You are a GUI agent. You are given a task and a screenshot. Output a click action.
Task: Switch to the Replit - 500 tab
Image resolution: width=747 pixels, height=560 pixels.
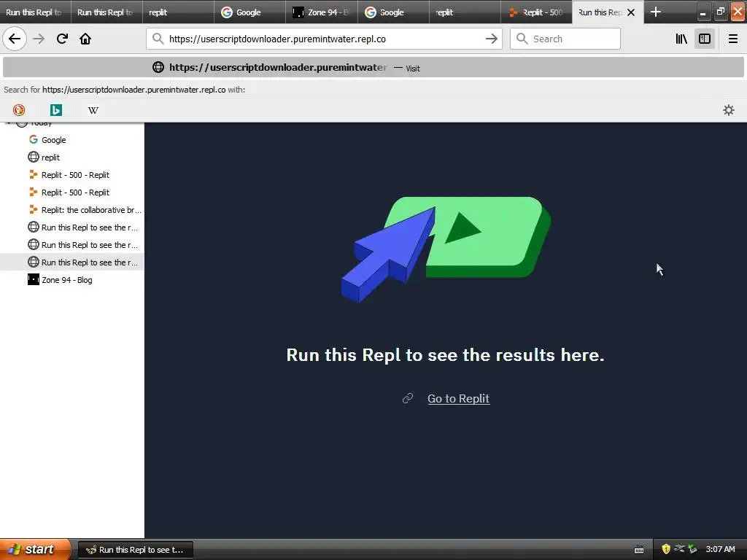pyautogui.click(x=536, y=12)
